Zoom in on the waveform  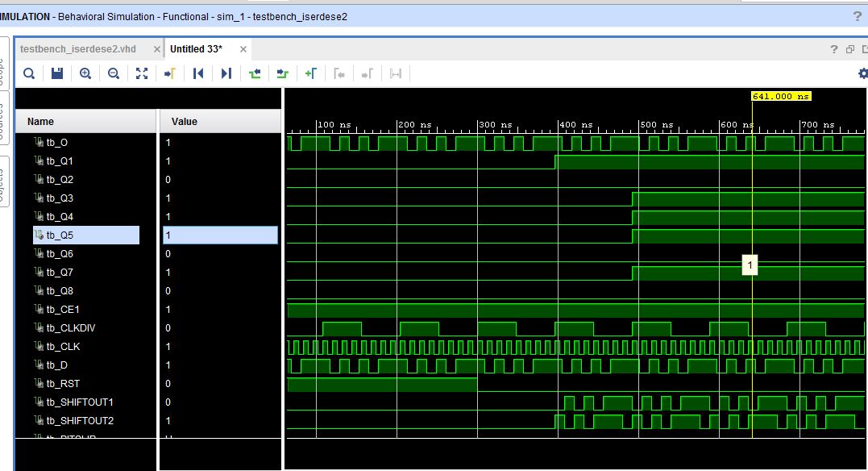(x=85, y=73)
